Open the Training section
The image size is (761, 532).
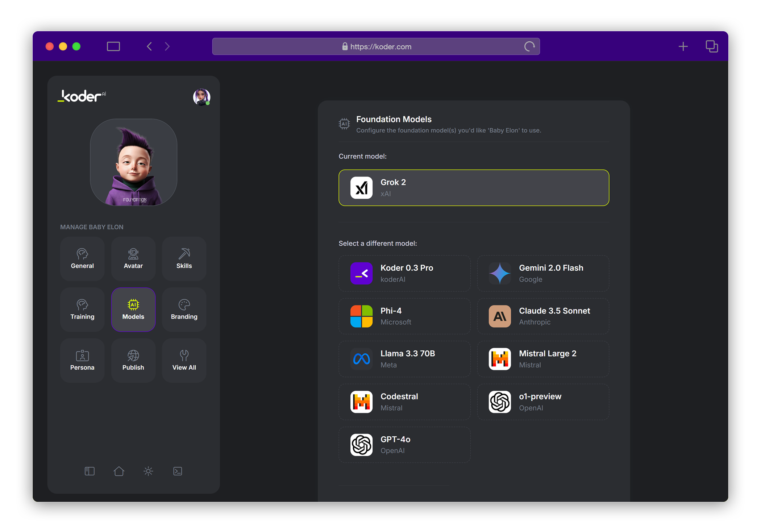click(x=82, y=310)
